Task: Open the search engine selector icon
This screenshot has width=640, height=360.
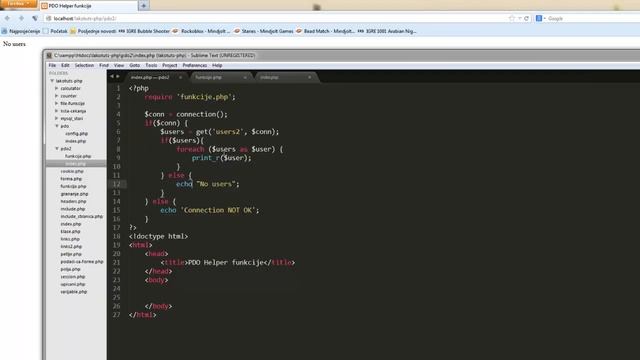Action: (x=539, y=18)
